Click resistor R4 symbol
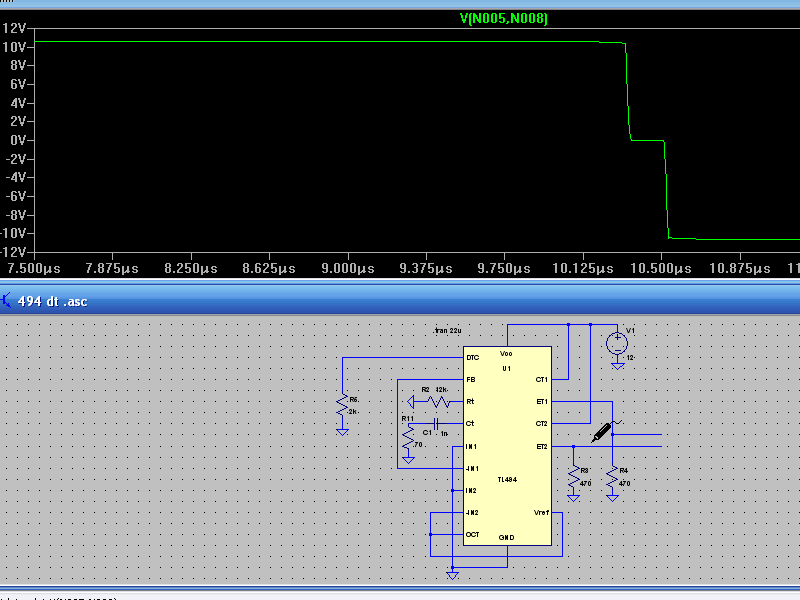Screen dimensions: 800x600 (612, 477)
